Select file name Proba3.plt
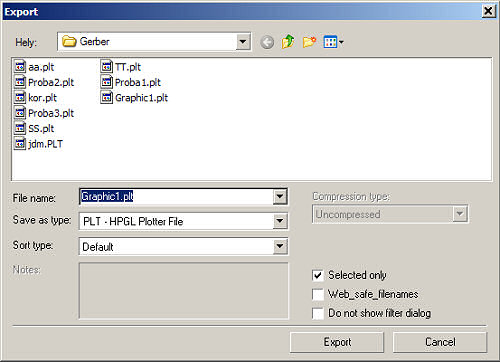The height and width of the screenshot is (362, 500). [x=51, y=113]
